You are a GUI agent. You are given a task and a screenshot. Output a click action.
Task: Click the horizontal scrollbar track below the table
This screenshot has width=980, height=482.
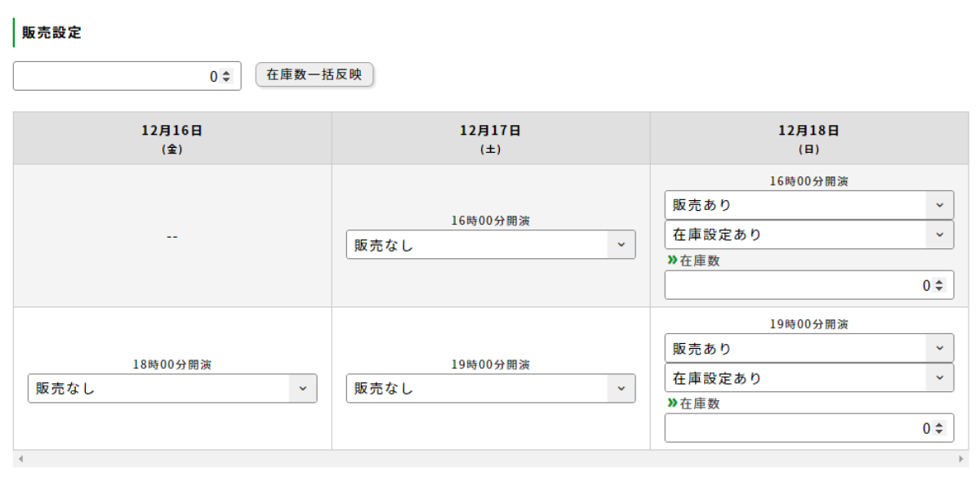pos(490,459)
